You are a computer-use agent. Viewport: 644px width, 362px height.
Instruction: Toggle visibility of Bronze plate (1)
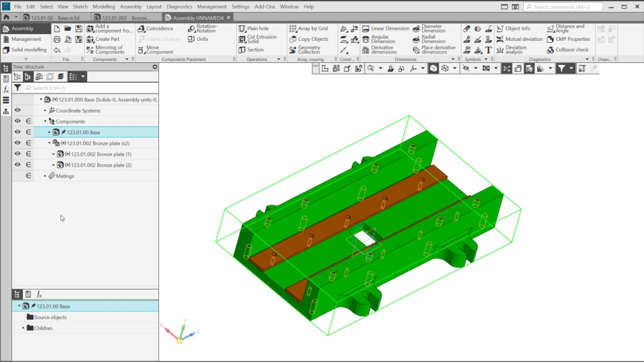point(17,154)
